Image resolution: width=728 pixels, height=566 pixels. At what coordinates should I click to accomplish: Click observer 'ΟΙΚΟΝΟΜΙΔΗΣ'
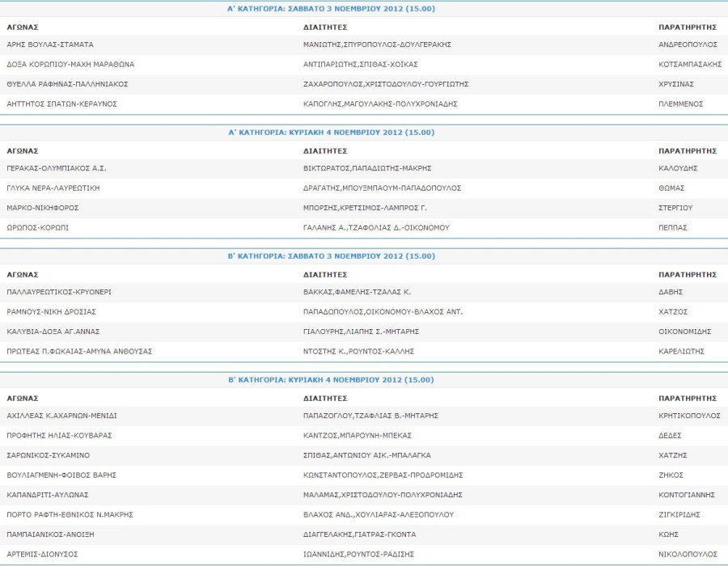click(x=685, y=332)
